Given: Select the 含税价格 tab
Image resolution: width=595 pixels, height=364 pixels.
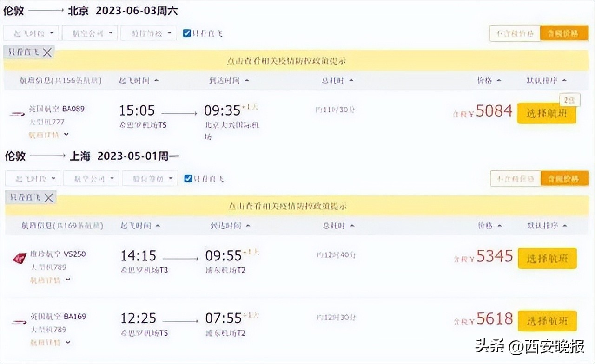Looking at the screenshot, I should [565, 33].
